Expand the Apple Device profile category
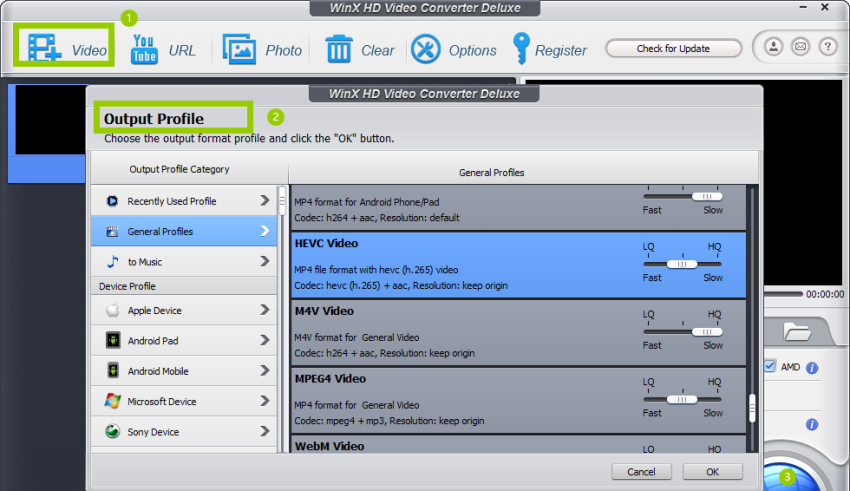 coord(184,311)
